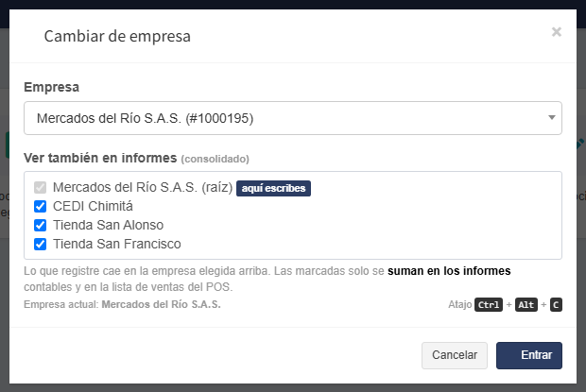The height and width of the screenshot is (392, 586).
Task: Click the Entrar button
Action: coord(529,355)
